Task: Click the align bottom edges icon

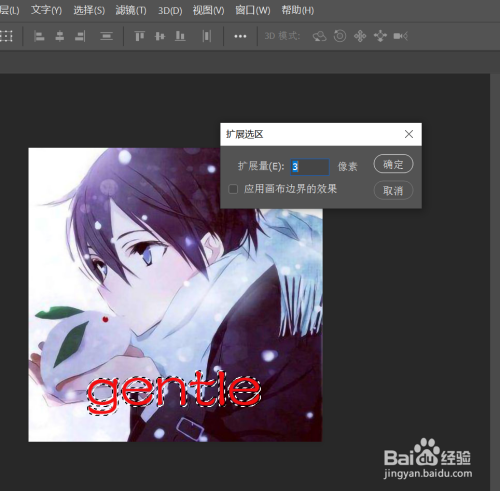Action: tap(180, 36)
